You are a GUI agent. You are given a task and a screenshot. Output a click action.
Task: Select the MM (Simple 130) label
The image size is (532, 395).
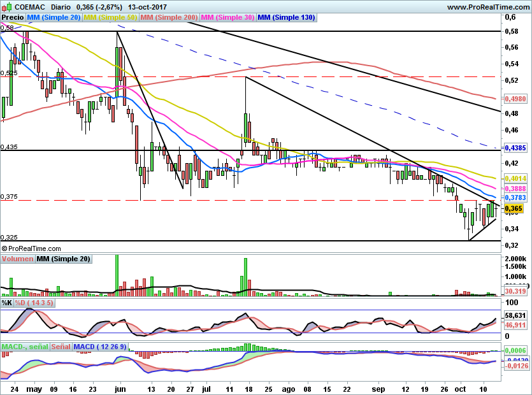(x=286, y=17)
